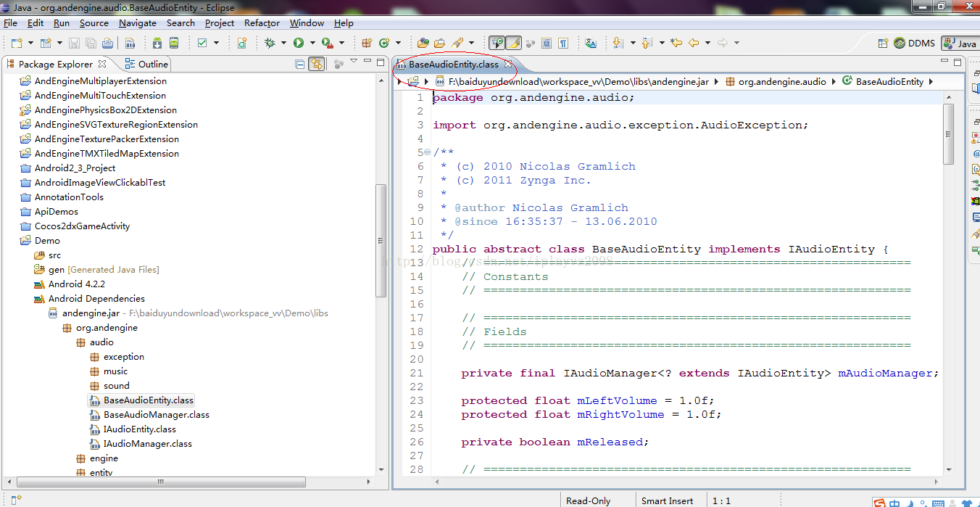
Task: Click the New Java Class icon
Action: click(x=384, y=43)
